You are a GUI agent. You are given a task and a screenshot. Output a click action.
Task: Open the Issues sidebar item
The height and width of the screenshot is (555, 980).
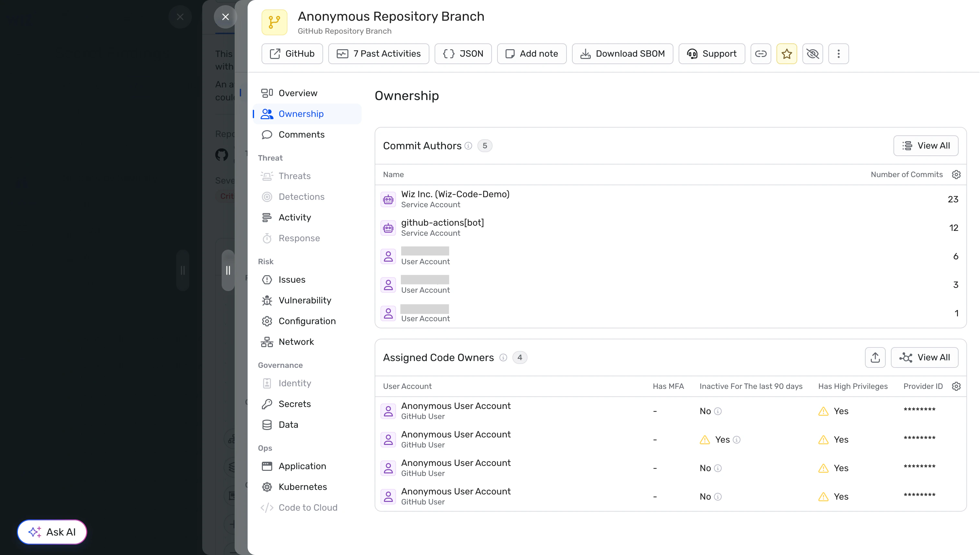tap(307, 279)
